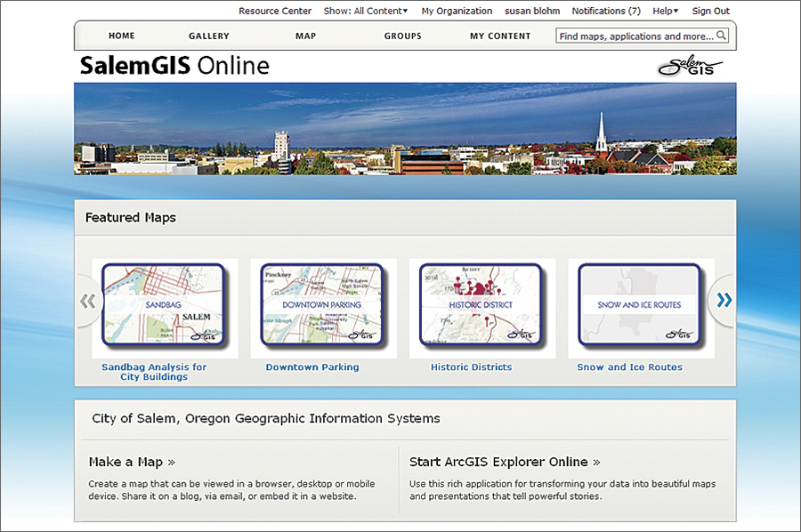Open the Sandbag map thumbnail
This screenshot has height=532, width=801.
click(165, 305)
